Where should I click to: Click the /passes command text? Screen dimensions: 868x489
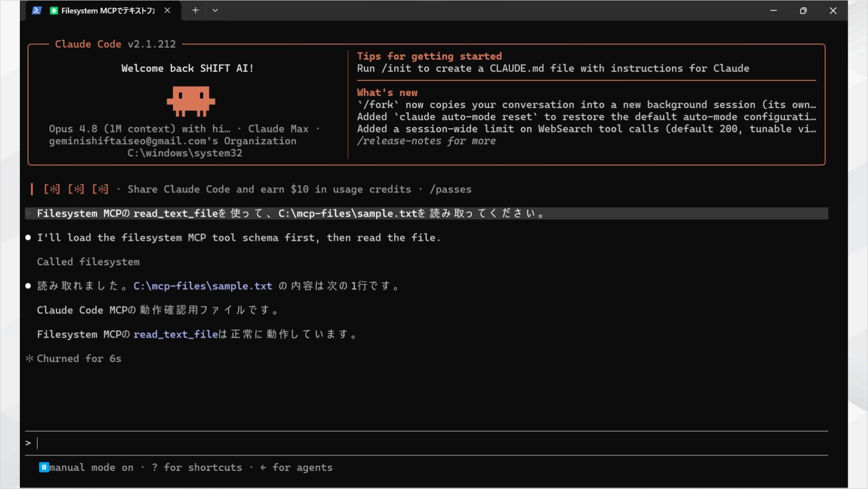(451, 189)
